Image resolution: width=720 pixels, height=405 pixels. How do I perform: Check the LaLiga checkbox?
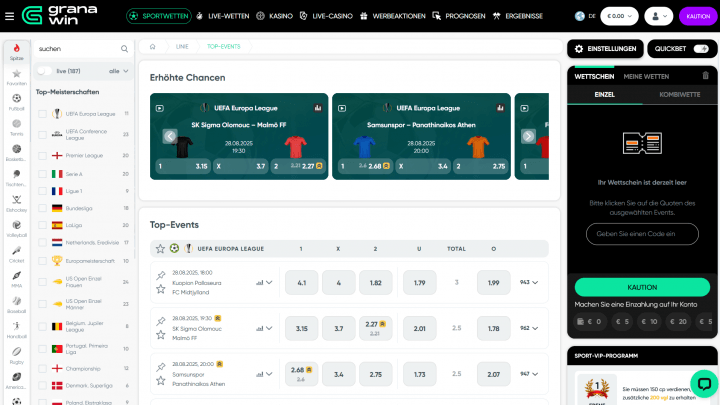coord(42,225)
